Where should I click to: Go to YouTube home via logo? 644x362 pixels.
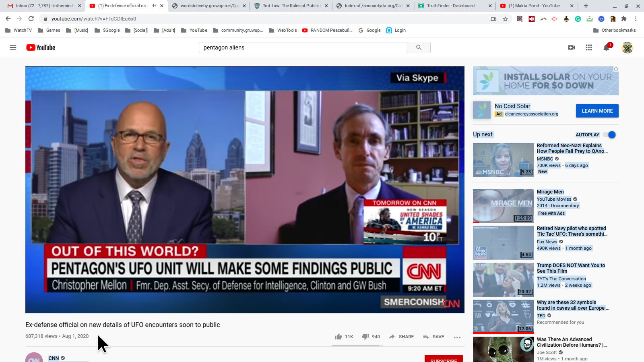click(x=41, y=47)
